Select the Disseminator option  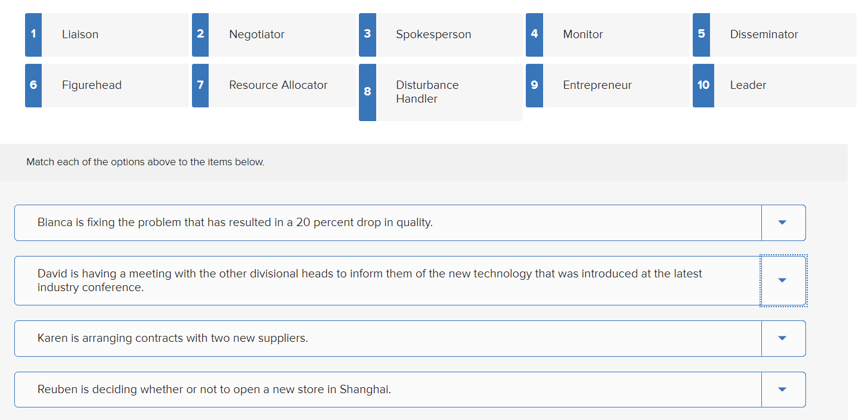[x=774, y=35]
